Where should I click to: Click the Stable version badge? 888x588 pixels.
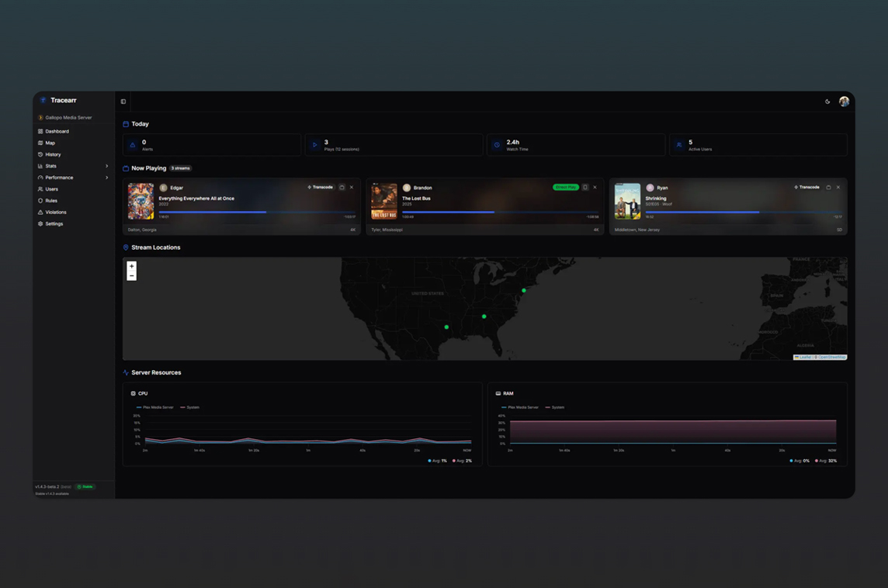click(x=85, y=486)
